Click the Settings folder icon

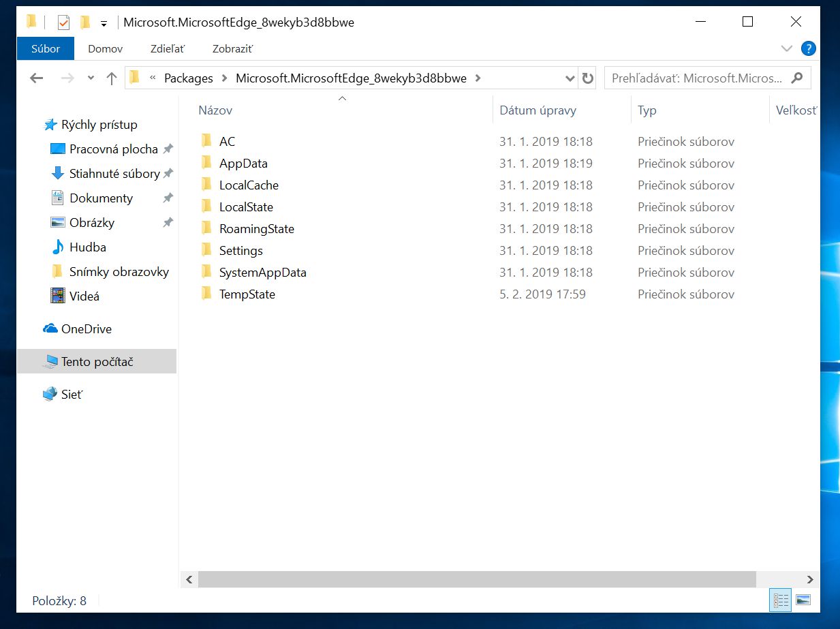(x=207, y=250)
